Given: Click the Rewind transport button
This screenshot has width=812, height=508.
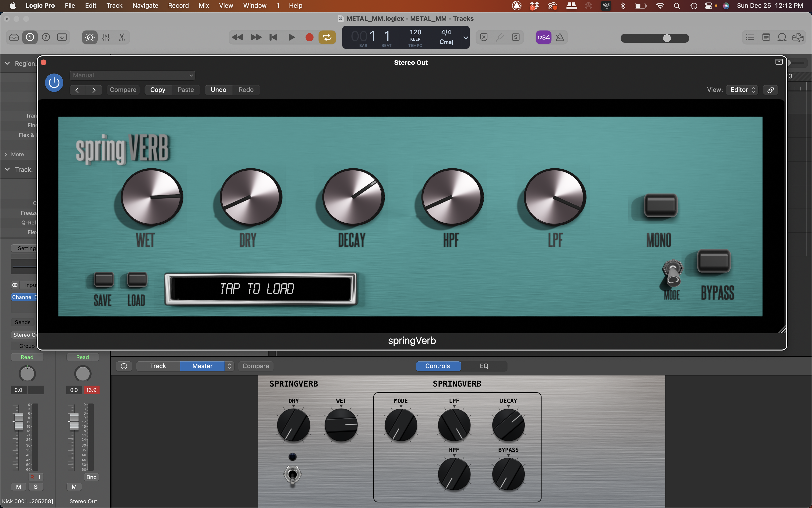Looking at the screenshot, I should coord(238,37).
